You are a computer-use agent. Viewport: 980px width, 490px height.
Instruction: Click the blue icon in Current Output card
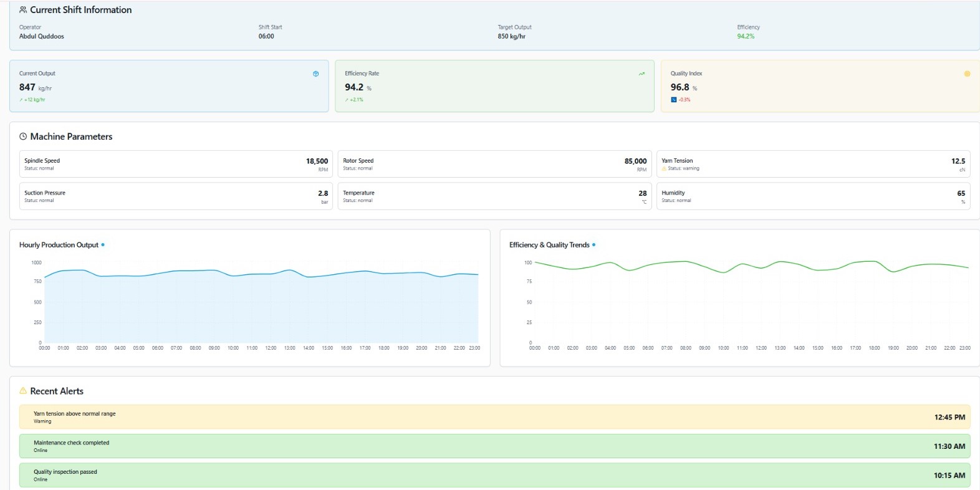pyautogui.click(x=315, y=74)
